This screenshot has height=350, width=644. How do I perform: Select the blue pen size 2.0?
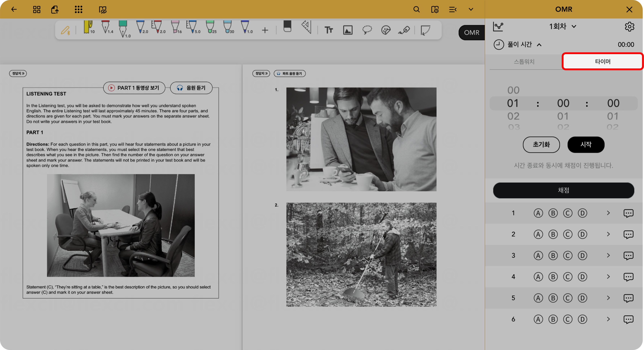(142, 27)
